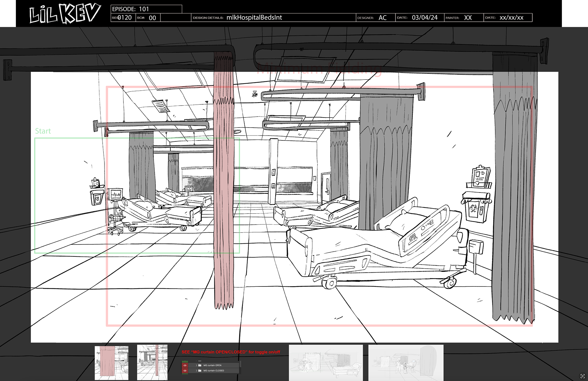The width and height of the screenshot is (588, 381).
Task: Click the folder icon of MG curtain OPEN
Action: 200,365
